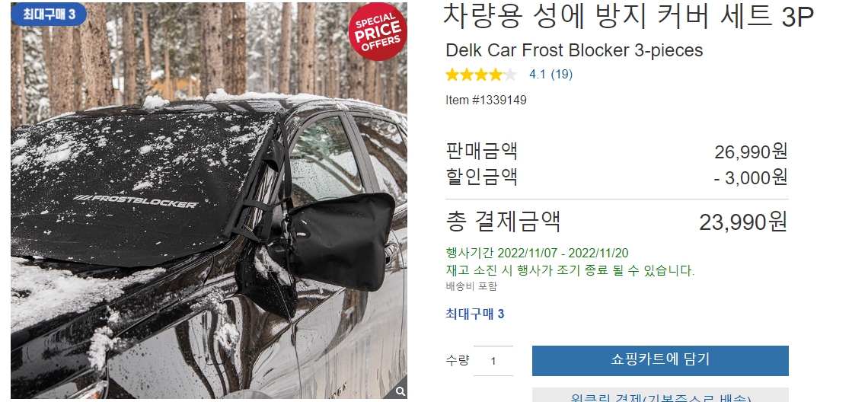Add item with 쇼핑카트에 담기 button
The height and width of the screenshot is (402, 868).
660,360
